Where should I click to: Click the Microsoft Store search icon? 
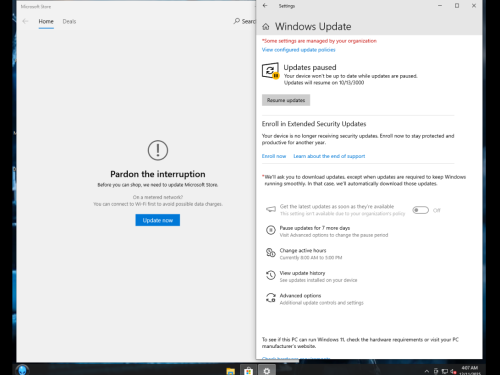[237, 21]
